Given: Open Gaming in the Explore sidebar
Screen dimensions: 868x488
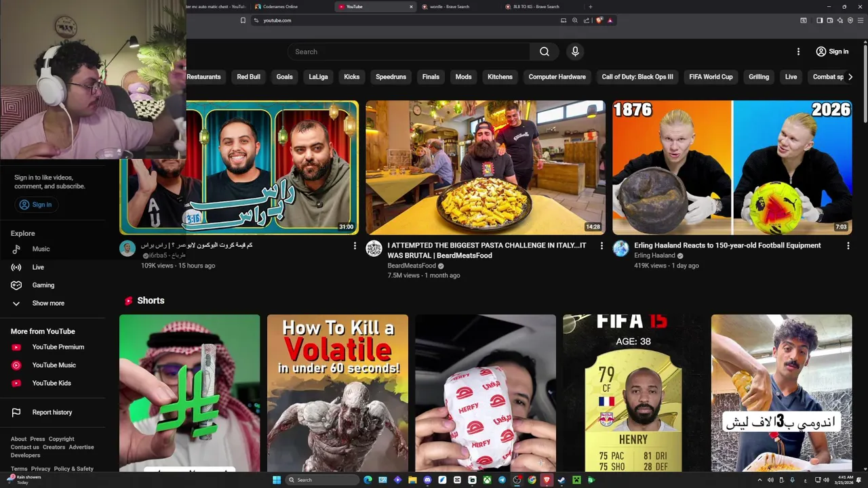Looking at the screenshot, I should pyautogui.click(x=43, y=285).
